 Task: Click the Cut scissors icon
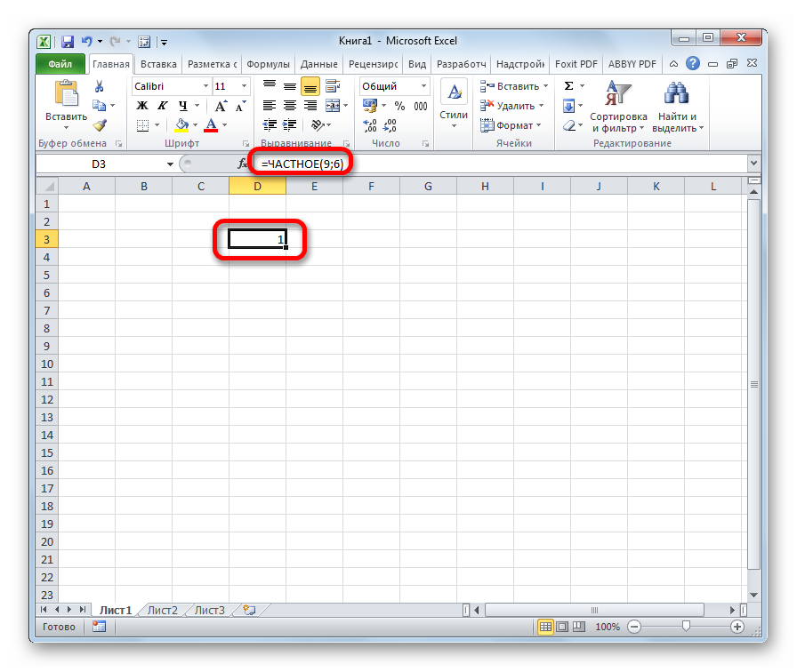(100, 86)
